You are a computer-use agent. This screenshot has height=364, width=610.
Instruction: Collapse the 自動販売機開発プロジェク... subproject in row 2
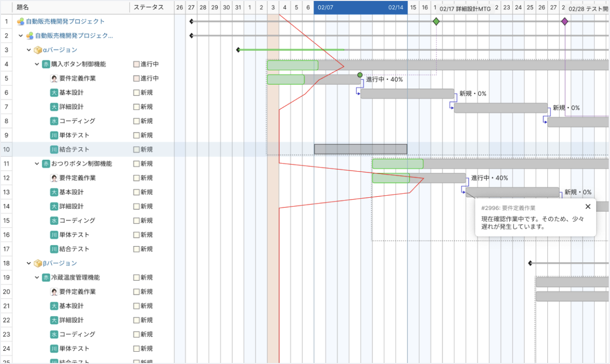click(20, 36)
